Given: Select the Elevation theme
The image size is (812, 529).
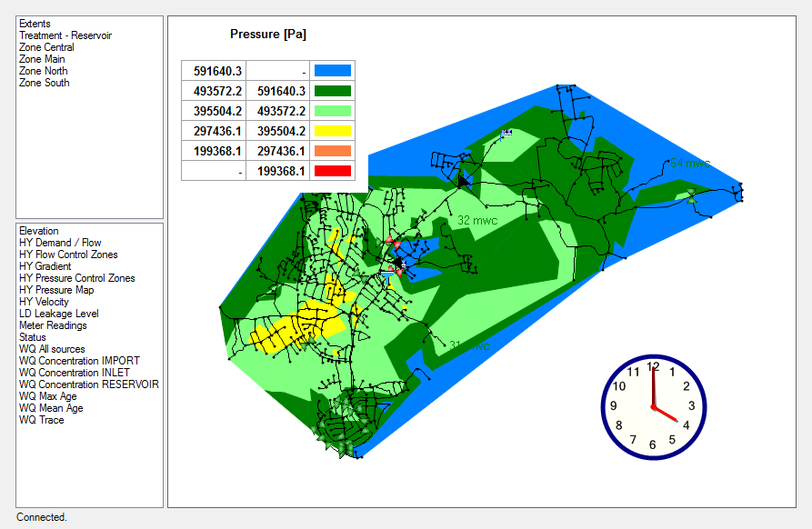Looking at the screenshot, I should click(x=38, y=231).
